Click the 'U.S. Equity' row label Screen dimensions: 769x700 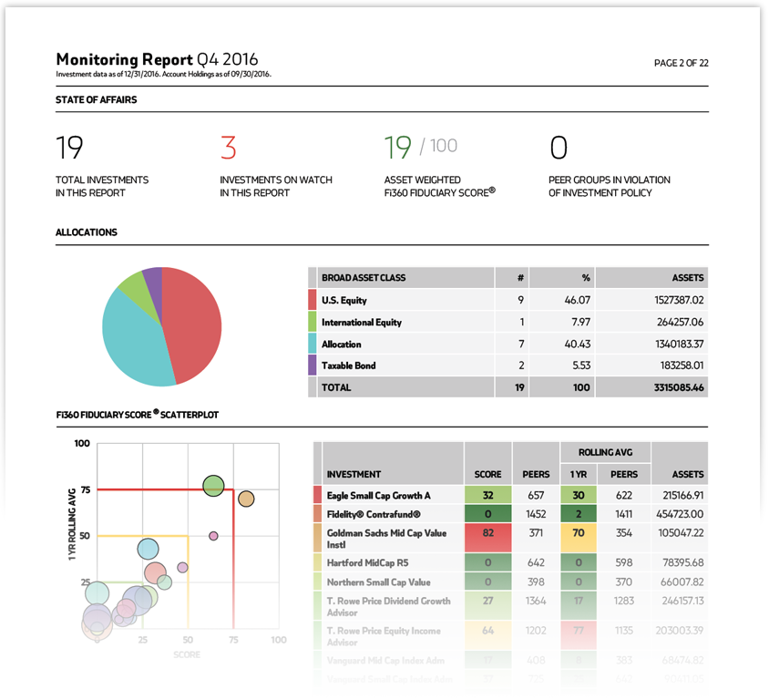[x=344, y=300]
